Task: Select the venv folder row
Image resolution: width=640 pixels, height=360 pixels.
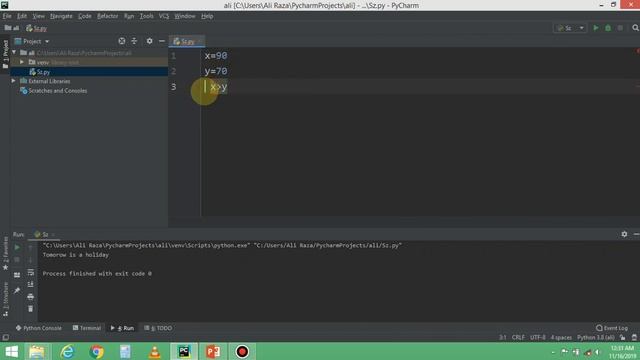Action: (89, 62)
